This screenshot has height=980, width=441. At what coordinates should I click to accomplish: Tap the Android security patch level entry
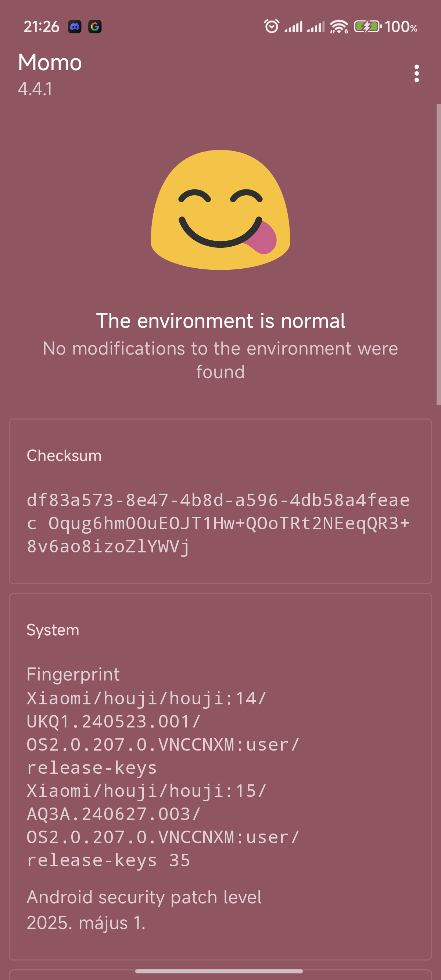(x=144, y=910)
